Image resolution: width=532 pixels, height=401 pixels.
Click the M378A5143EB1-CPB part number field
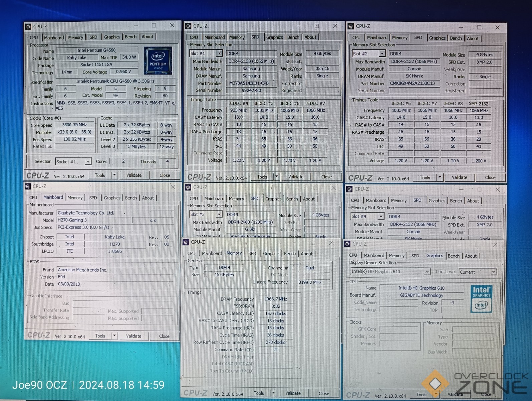click(x=251, y=83)
